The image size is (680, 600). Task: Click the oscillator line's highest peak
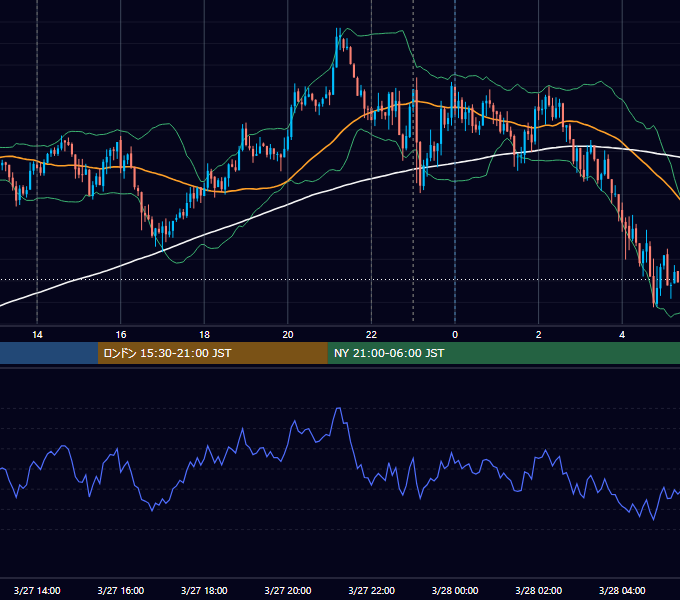coord(339,408)
